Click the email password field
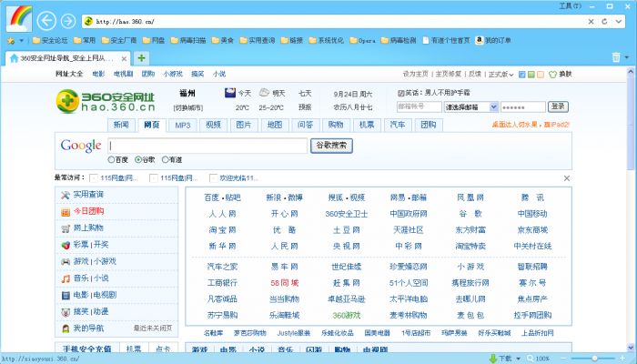The image size is (637, 364). click(523, 107)
